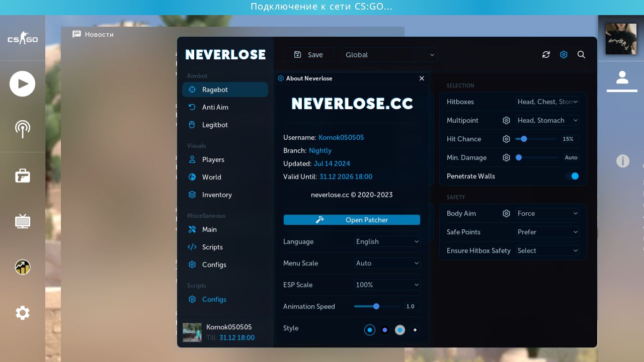Click the Open Patcher button
The height and width of the screenshot is (362, 644).
coord(352,220)
